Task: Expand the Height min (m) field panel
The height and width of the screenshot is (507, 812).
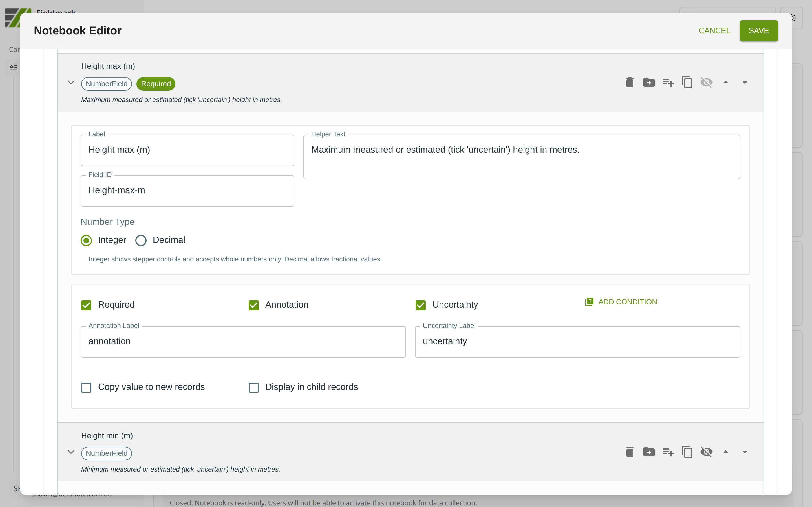Action: pos(71,452)
